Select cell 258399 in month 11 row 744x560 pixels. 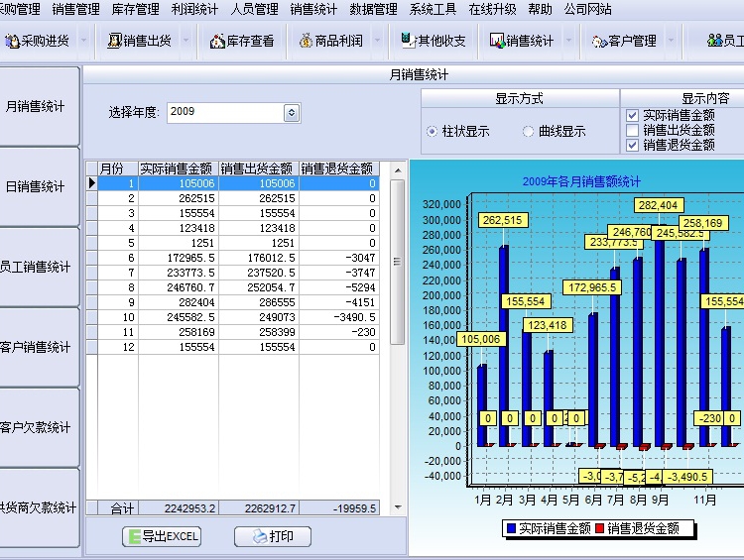tap(259, 332)
